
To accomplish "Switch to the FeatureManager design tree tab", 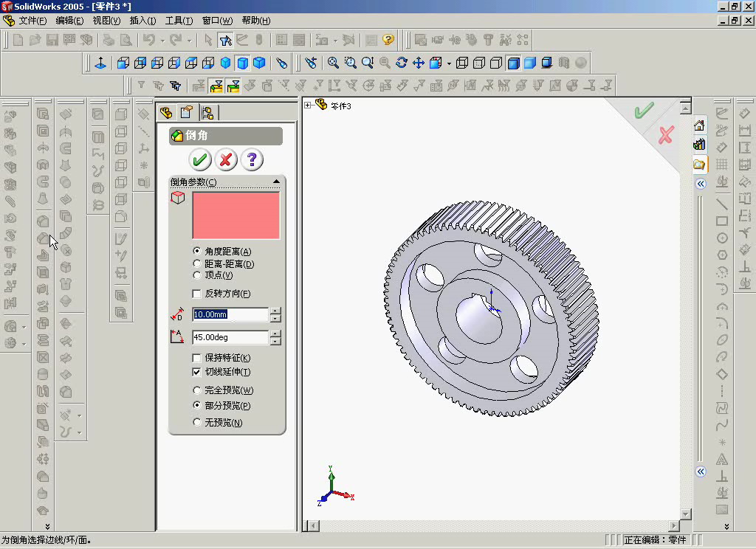I will 166,113.
